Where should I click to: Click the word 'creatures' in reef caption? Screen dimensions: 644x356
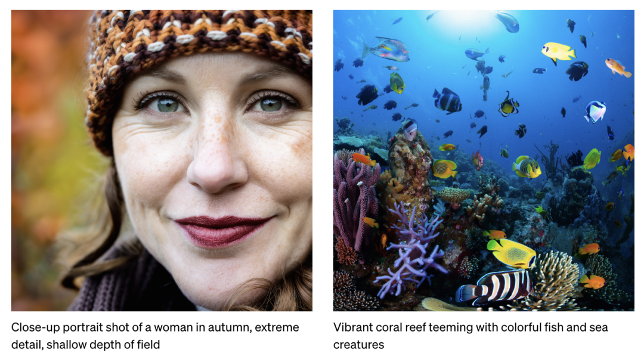coord(358,345)
